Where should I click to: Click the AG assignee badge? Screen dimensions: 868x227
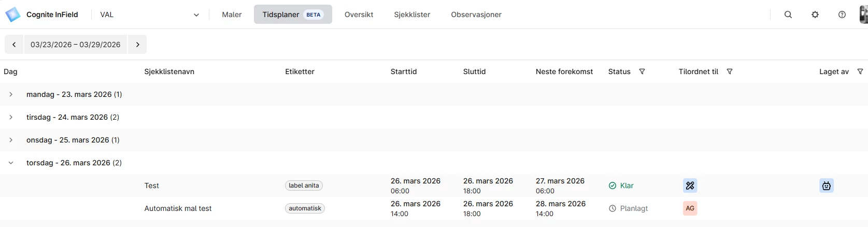(690, 208)
